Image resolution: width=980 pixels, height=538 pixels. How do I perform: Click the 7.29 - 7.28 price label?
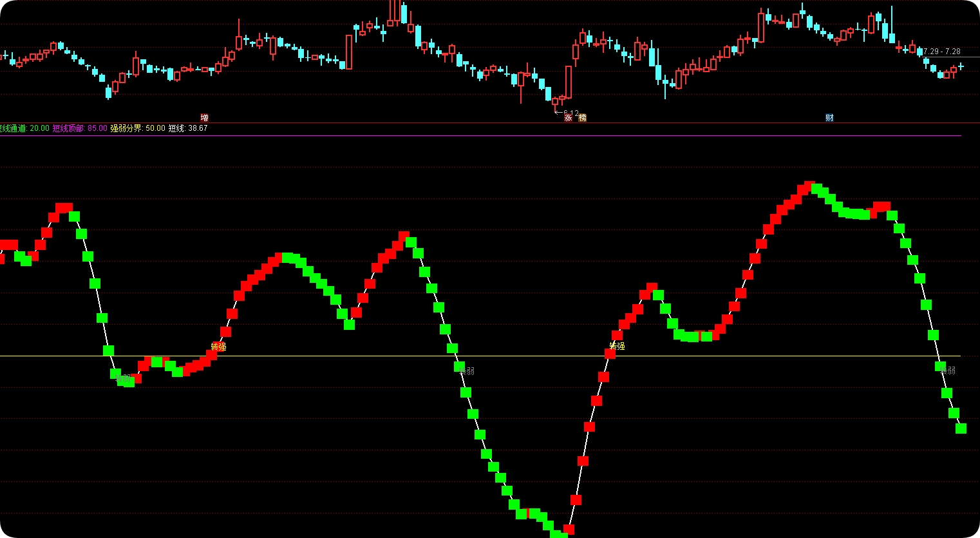pos(941,52)
